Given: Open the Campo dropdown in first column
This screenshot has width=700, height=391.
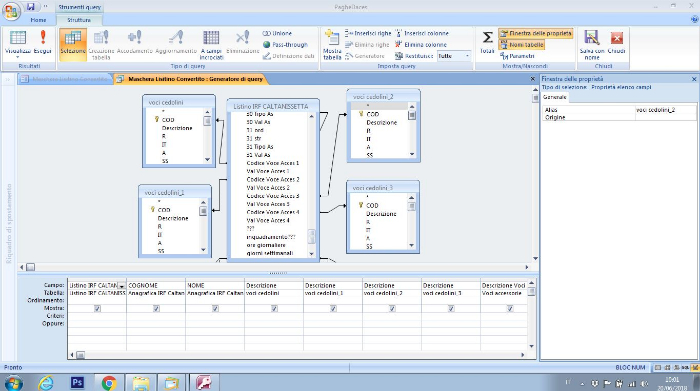Looking at the screenshot, I should click(x=121, y=286).
